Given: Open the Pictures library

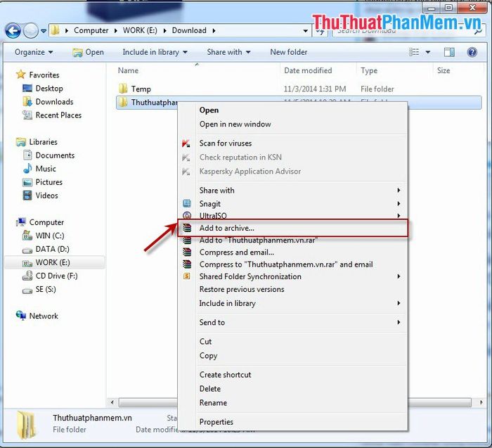Looking at the screenshot, I should [x=49, y=182].
